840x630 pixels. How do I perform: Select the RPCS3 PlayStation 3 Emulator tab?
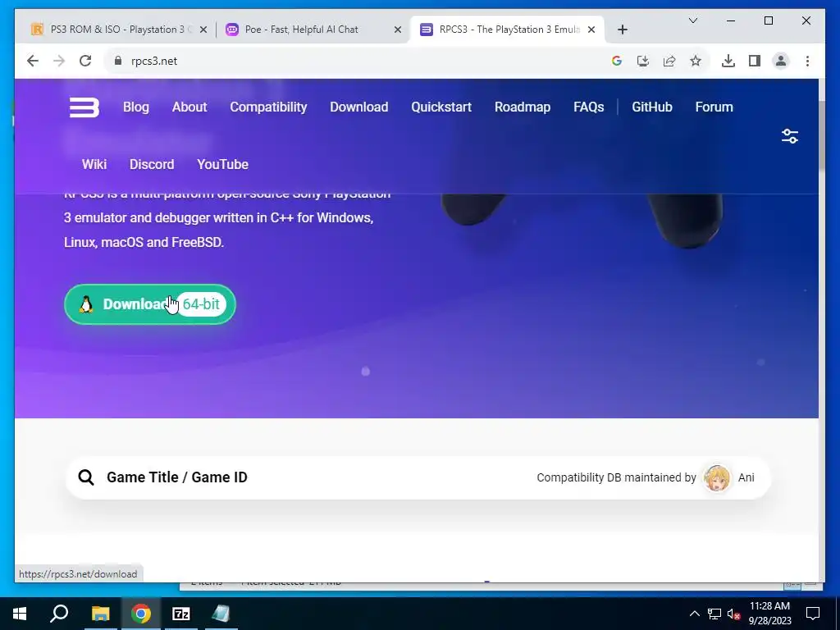(x=507, y=30)
